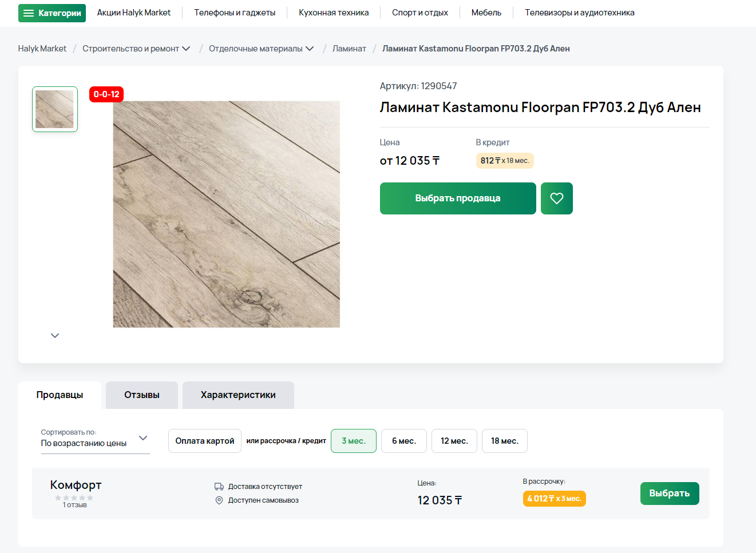Expand the Отделочные материалы breadcrumb dropdown

[310, 49]
